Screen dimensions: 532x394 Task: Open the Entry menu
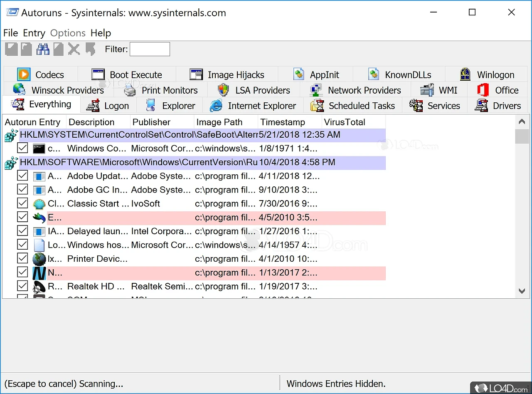point(34,33)
